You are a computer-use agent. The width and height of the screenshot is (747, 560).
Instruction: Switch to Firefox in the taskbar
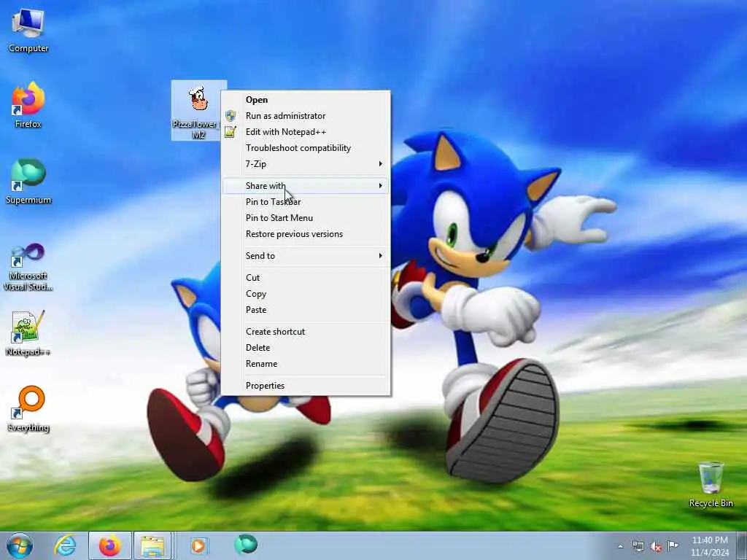110,545
